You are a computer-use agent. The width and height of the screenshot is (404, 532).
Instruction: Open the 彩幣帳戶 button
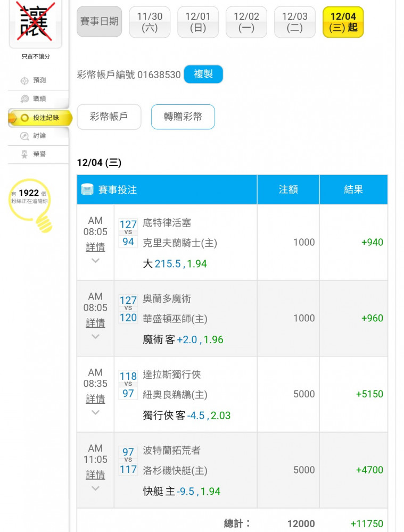tap(109, 117)
